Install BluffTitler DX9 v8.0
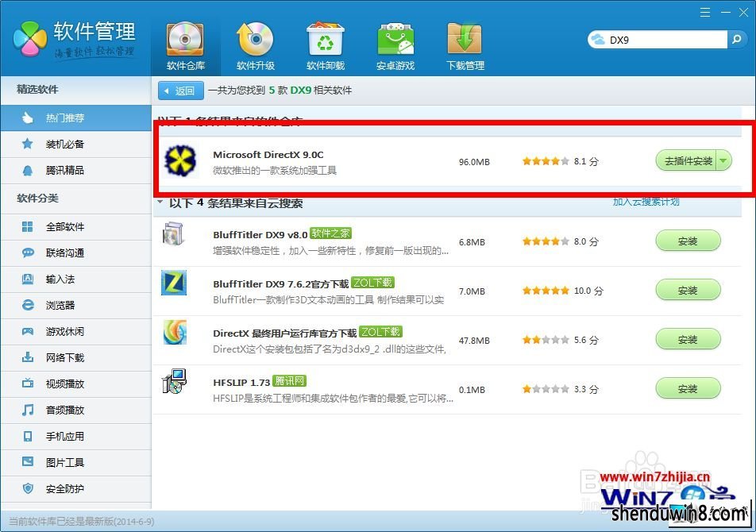 pos(688,241)
